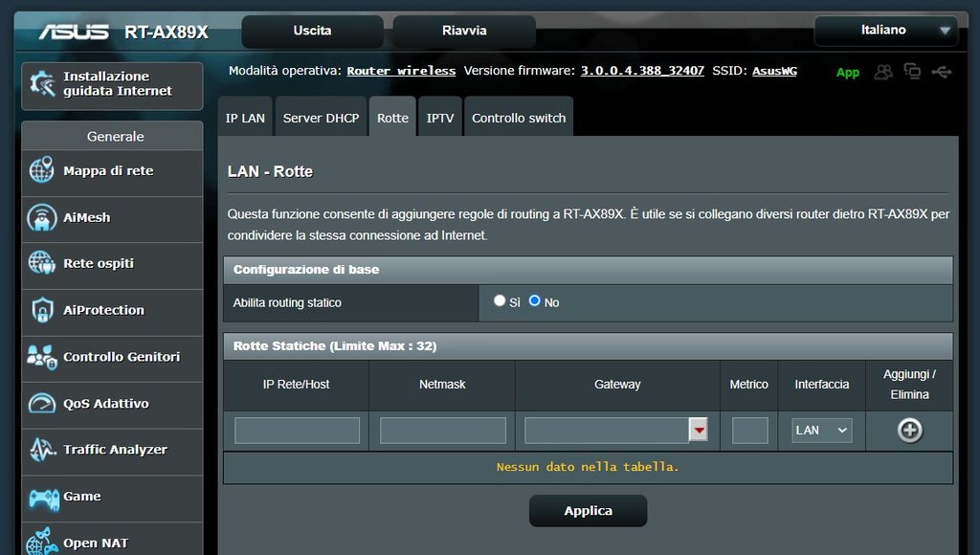Select No for Abilita routing statico
The image size is (980, 555).
point(535,300)
